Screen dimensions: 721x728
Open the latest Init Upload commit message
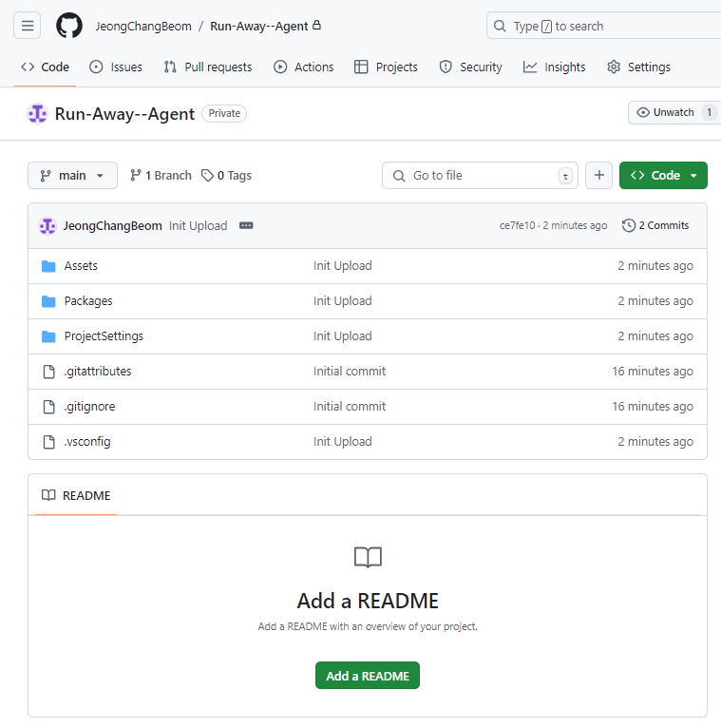coord(199,225)
